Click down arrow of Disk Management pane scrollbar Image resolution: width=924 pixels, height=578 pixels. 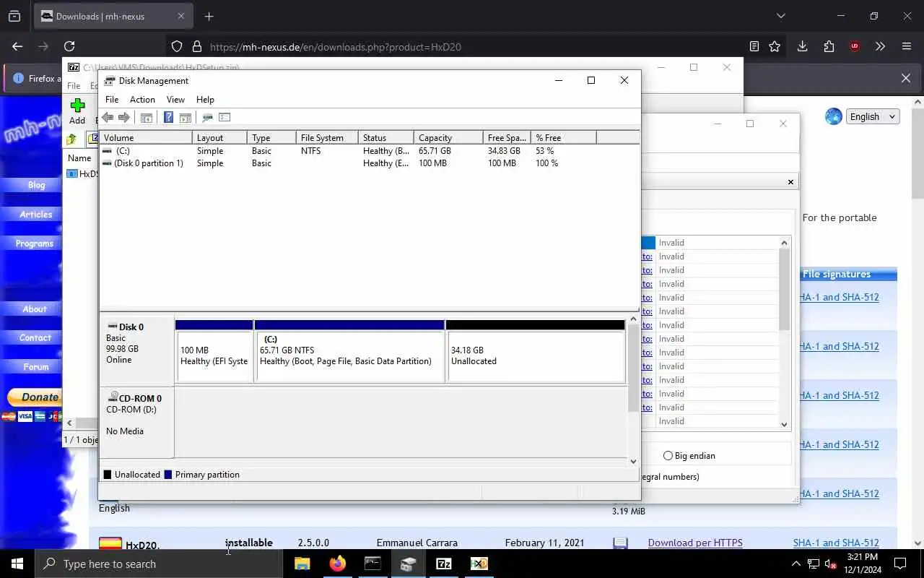tap(633, 461)
